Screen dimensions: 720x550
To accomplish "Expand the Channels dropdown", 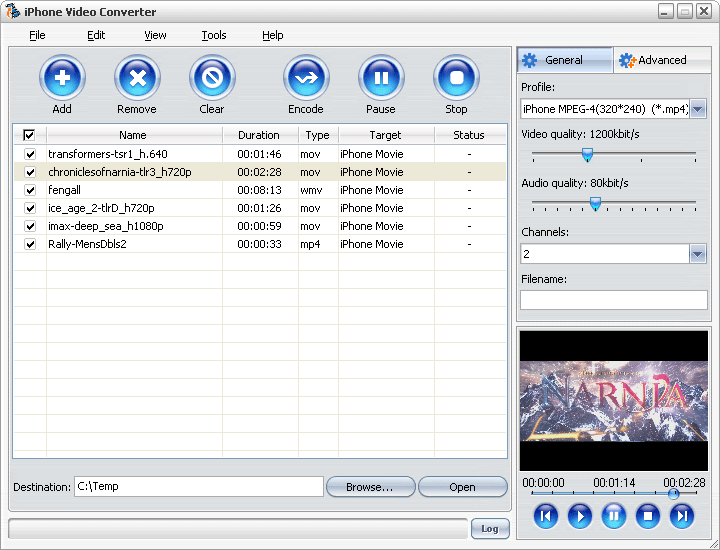I will [x=698, y=254].
